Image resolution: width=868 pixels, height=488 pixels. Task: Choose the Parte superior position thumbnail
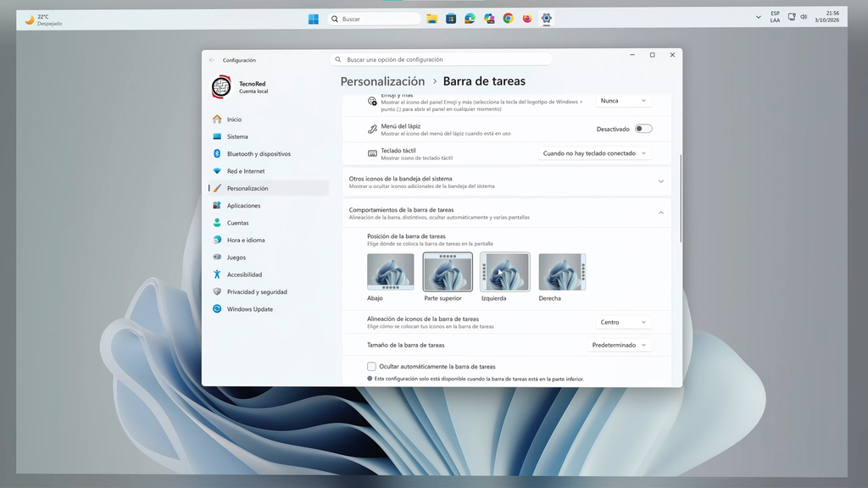[x=448, y=272]
